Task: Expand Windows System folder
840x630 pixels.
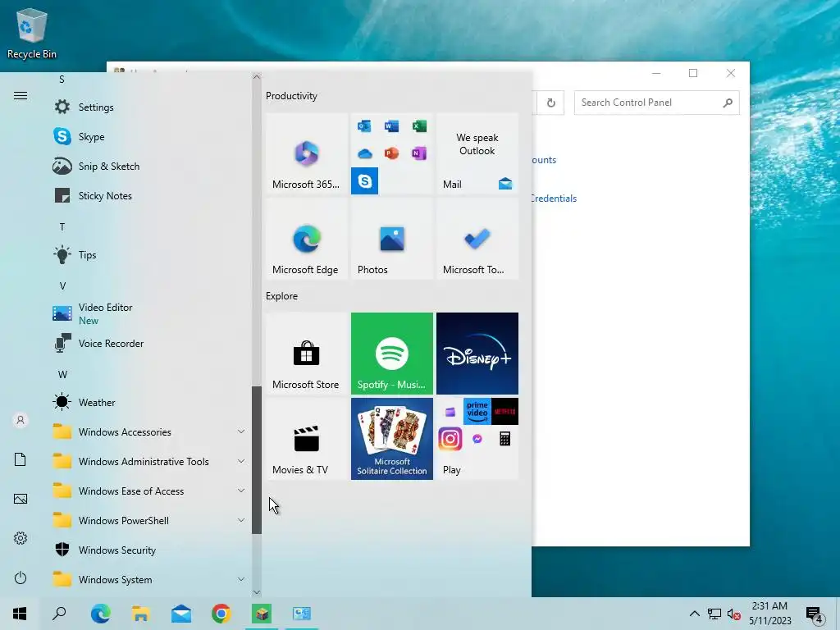Action: coord(149,580)
